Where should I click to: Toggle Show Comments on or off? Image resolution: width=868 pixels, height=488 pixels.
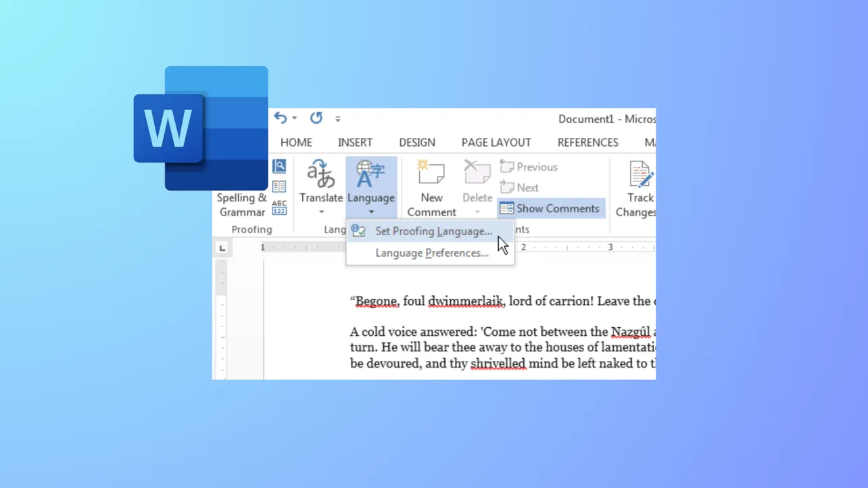coord(550,208)
